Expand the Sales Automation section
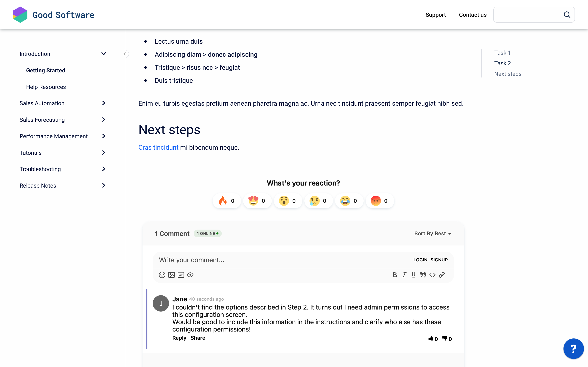Screen dimensions: 588x367 coord(104,103)
